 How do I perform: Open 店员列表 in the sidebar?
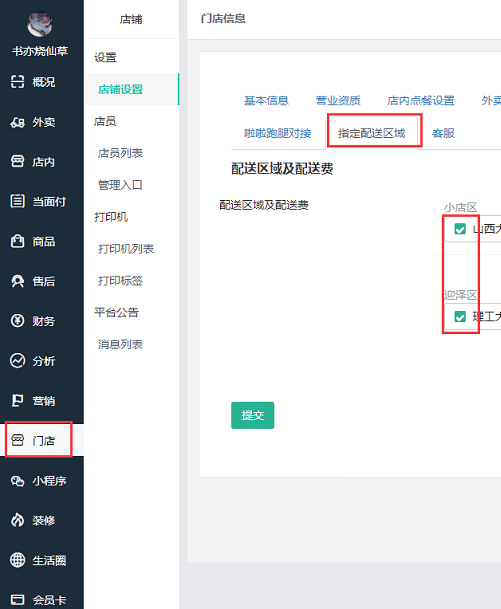[x=120, y=153]
